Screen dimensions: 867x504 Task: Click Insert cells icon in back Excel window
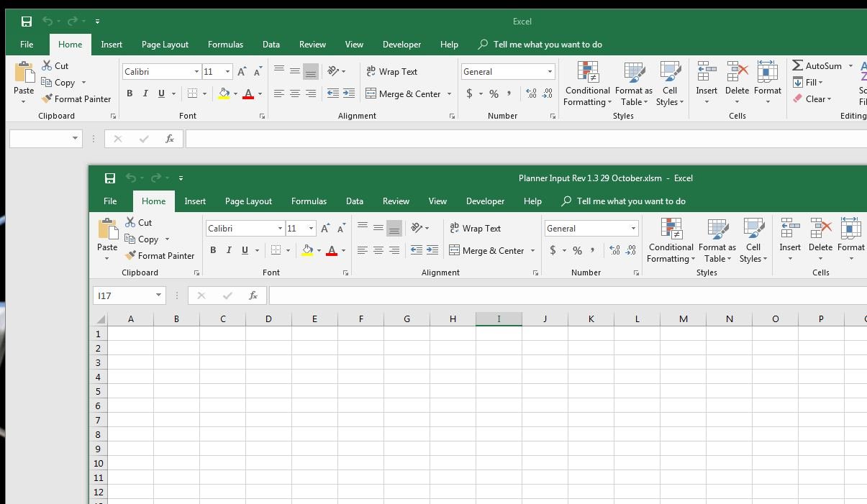(707, 71)
